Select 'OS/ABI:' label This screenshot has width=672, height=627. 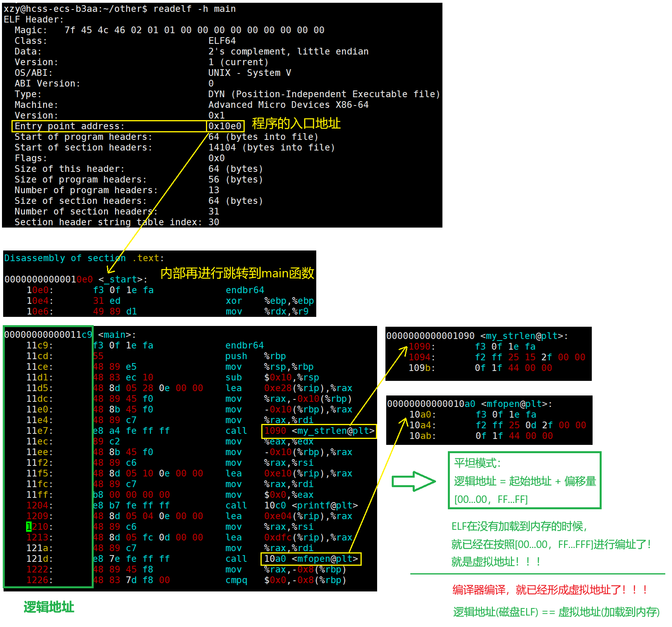[34, 73]
